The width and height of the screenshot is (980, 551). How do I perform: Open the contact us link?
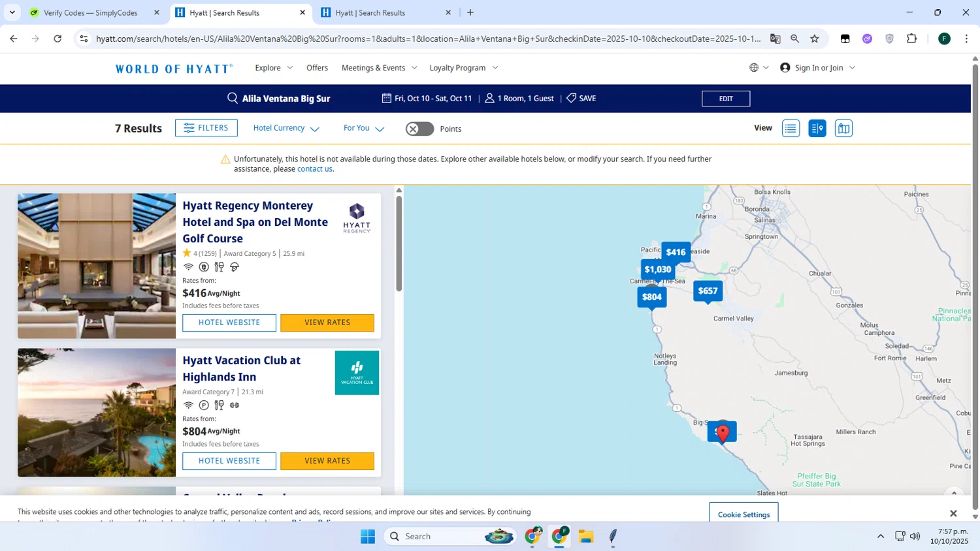(x=315, y=169)
